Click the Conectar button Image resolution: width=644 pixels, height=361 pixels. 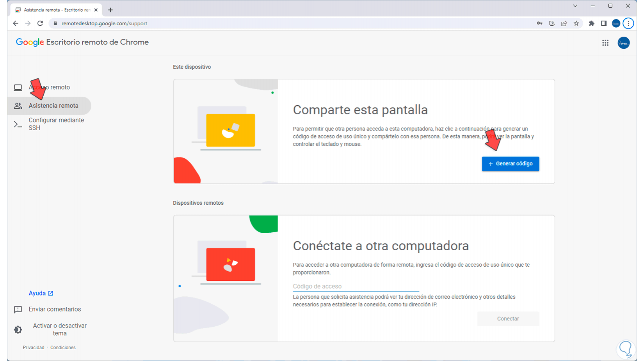[x=508, y=319]
